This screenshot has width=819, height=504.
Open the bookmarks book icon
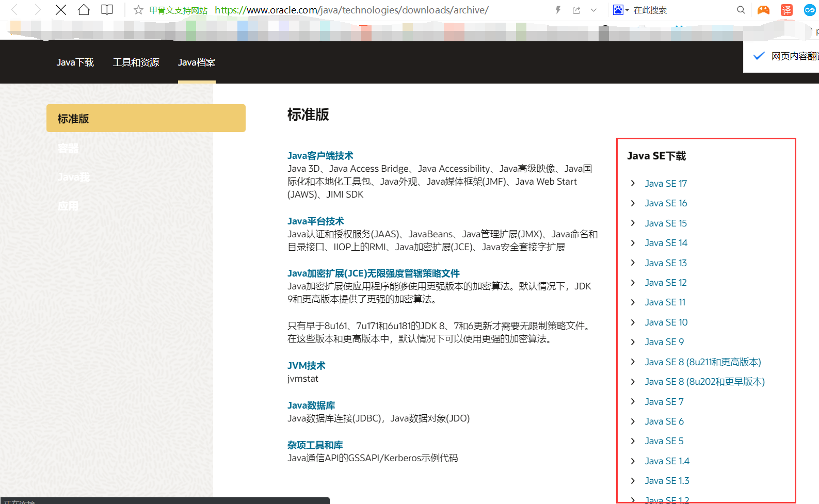(107, 10)
